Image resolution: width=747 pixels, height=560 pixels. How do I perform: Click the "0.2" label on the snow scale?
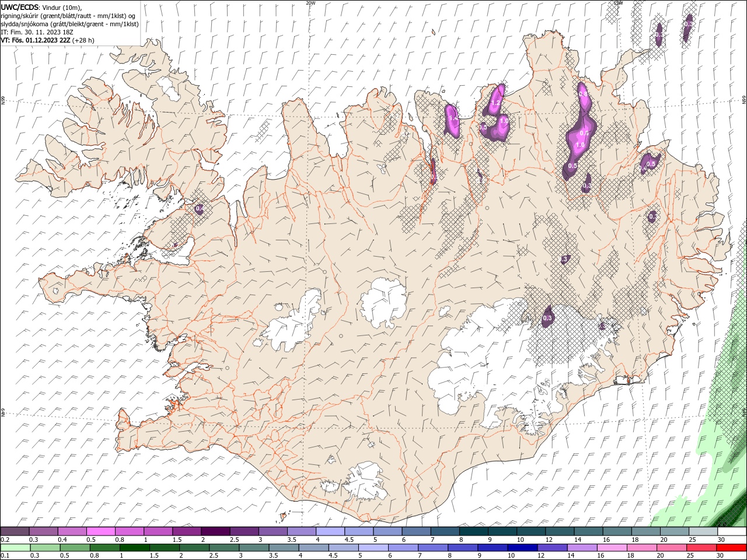(x=5, y=540)
